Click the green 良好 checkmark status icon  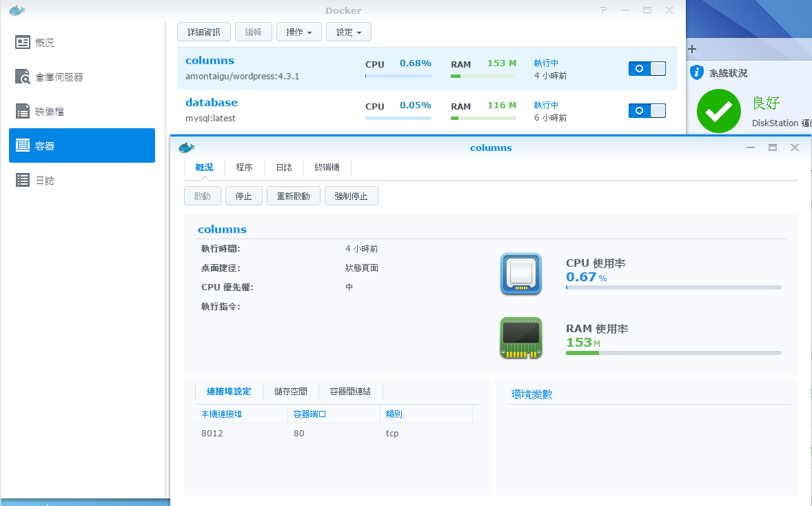[718, 111]
